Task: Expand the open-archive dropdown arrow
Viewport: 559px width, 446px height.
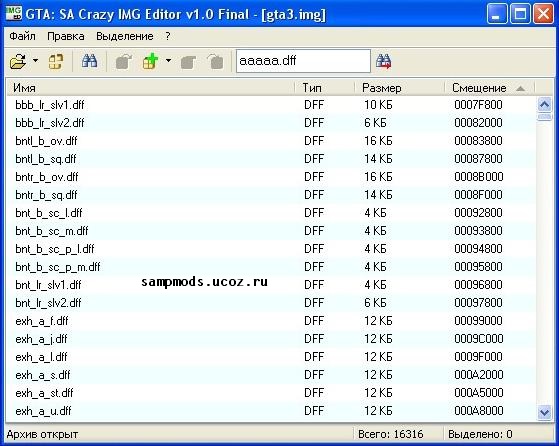Action: click(35, 60)
